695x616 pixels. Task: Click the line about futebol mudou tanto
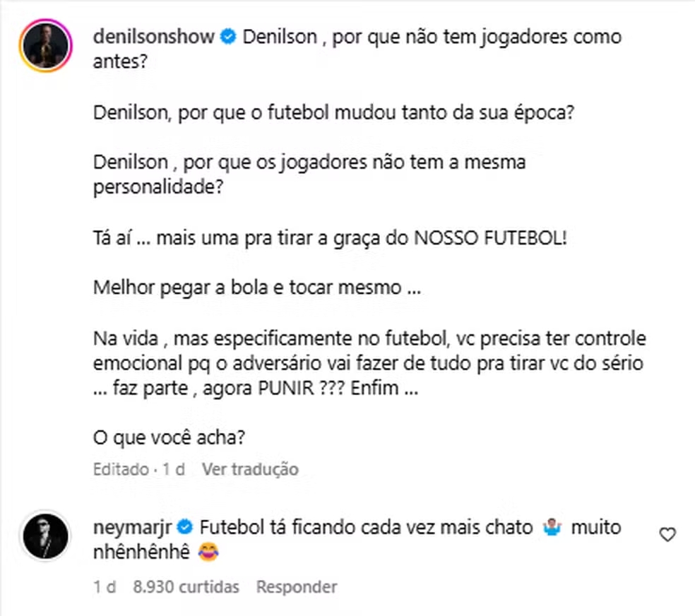click(x=334, y=113)
